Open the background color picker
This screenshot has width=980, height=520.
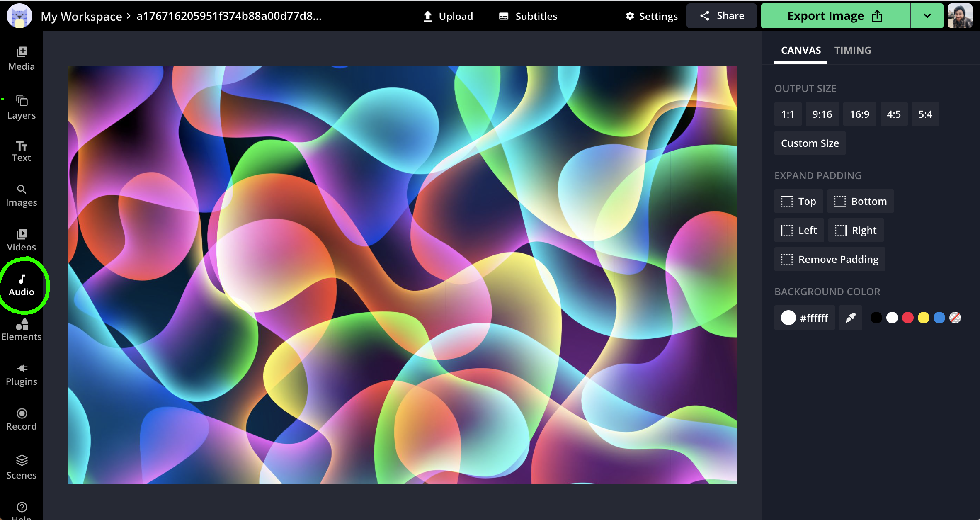point(804,318)
